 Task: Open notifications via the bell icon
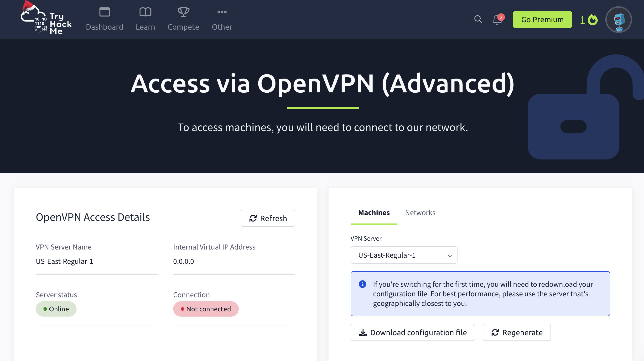coord(497,20)
